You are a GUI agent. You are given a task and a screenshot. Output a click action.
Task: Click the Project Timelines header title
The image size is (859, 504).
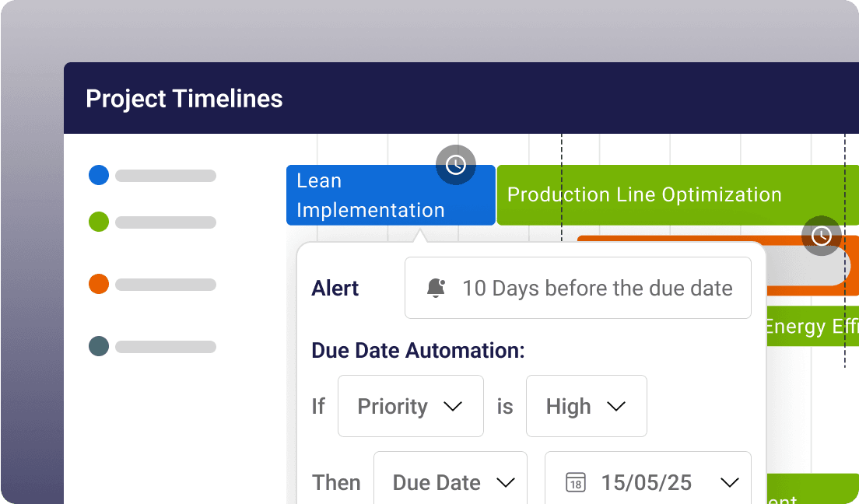pyautogui.click(x=184, y=99)
